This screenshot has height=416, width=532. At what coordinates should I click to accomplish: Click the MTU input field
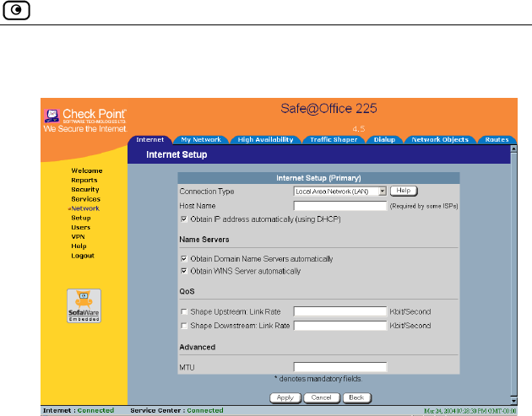point(340,367)
